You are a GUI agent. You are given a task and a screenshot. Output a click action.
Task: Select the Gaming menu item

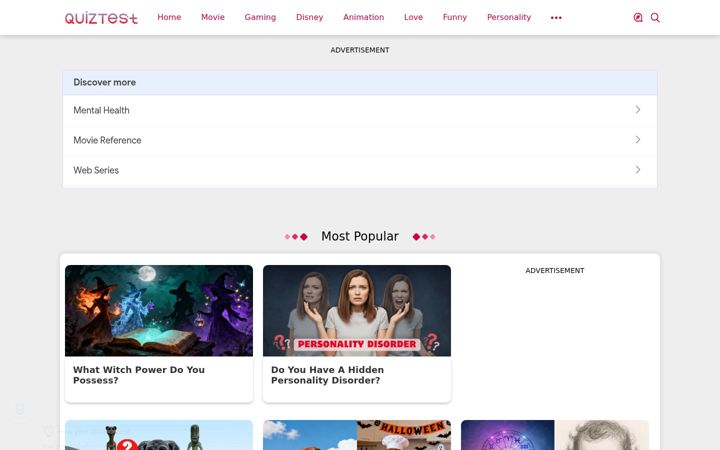tap(260, 17)
